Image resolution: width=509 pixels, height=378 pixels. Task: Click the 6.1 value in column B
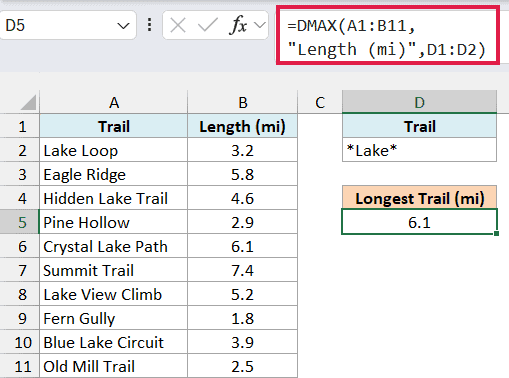(x=243, y=246)
